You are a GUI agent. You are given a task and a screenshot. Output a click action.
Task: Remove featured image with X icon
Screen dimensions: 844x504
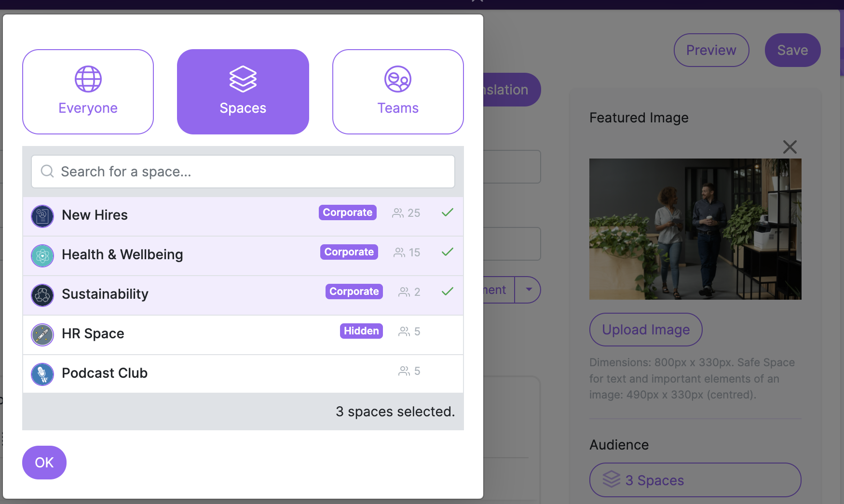point(790,147)
